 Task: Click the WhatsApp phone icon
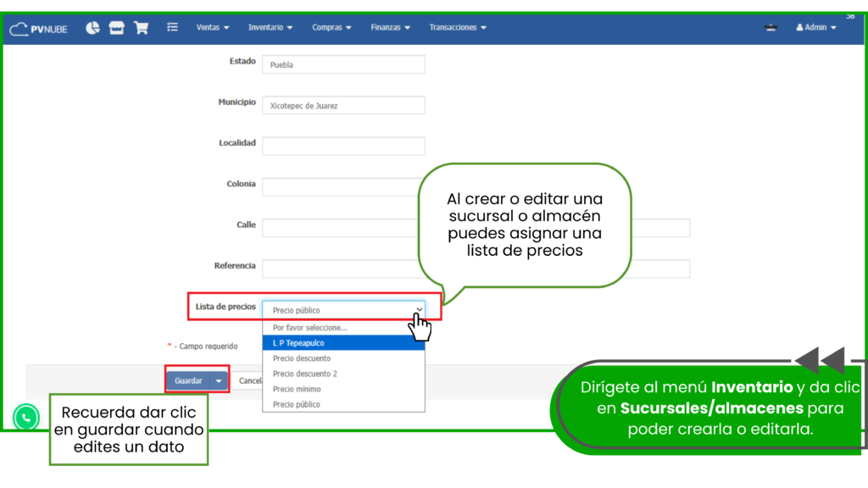point(26,417)
